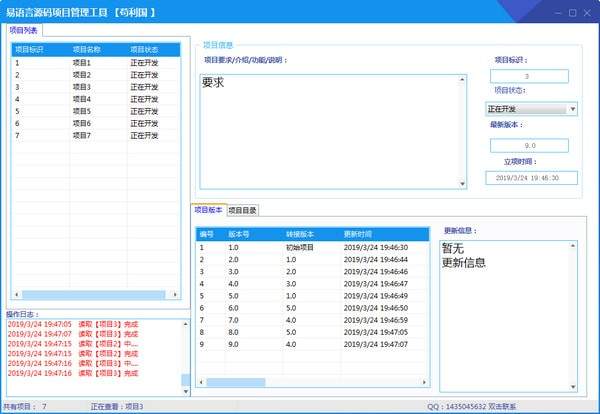Select version 1.0 初始项目 row
Viewport: 600px width, 414px height.
[300, 247]
